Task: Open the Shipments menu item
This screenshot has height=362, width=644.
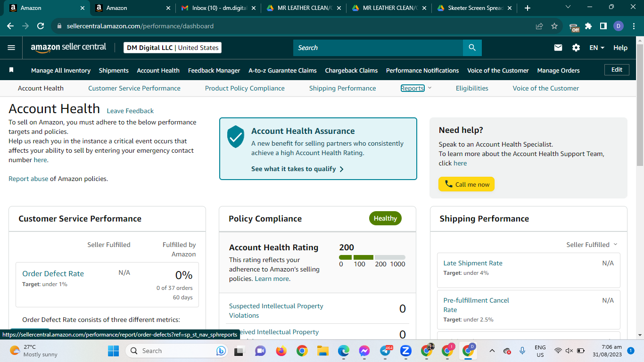Action: coord(114,70)
